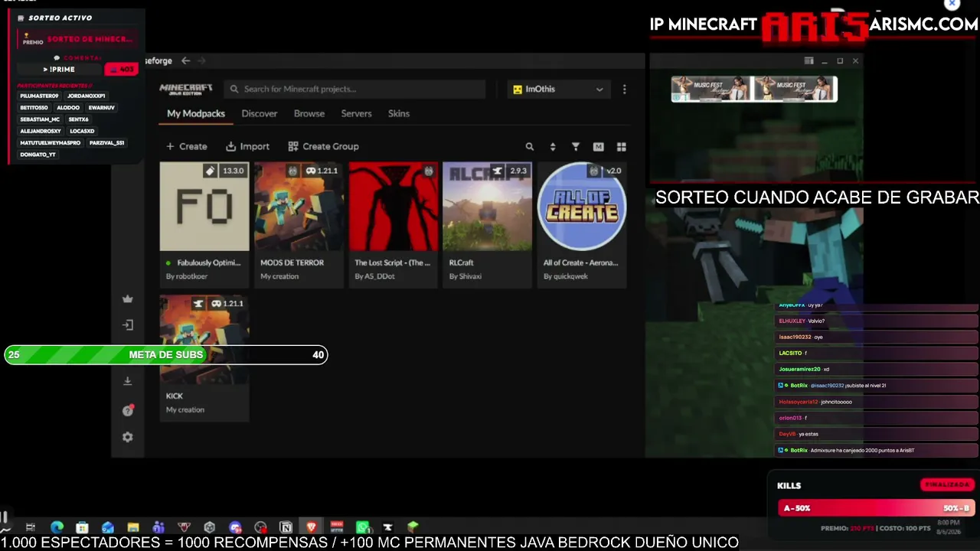Open the help icon with the red dot
Viewport: 980px width, 551px height.
128,410
